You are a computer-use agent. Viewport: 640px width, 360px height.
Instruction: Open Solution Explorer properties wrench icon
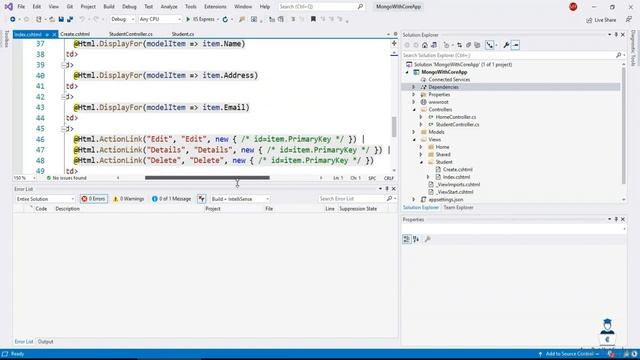click(x=506, y=45)
